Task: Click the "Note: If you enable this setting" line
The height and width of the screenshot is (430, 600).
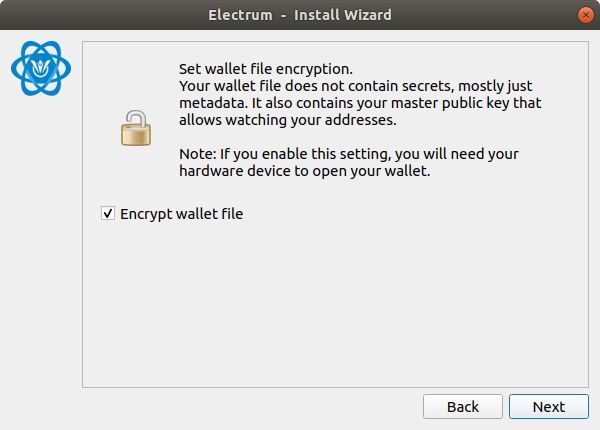Action: [x=349, y=154]
